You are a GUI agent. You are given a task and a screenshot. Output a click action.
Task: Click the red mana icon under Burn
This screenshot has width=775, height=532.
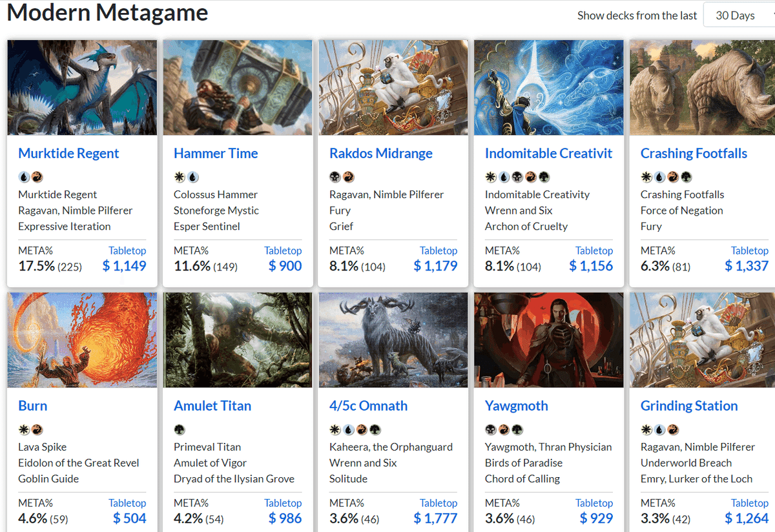tap(37, 429)
